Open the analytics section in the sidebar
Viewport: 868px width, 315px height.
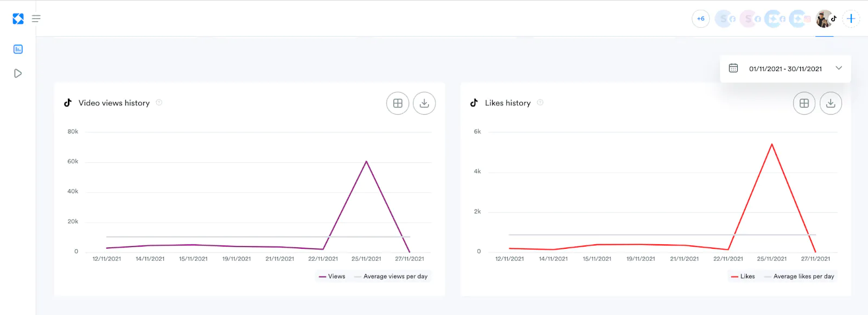[18, 49]
